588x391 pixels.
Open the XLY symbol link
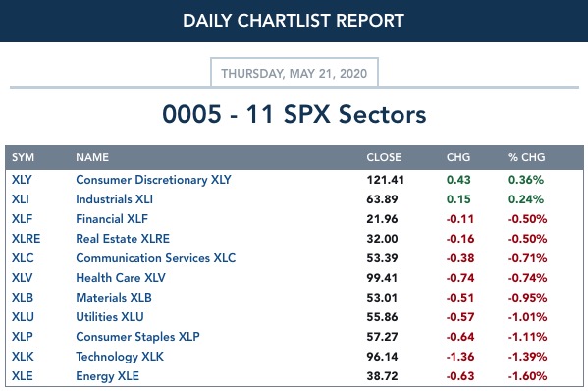[x=22, y=180]
